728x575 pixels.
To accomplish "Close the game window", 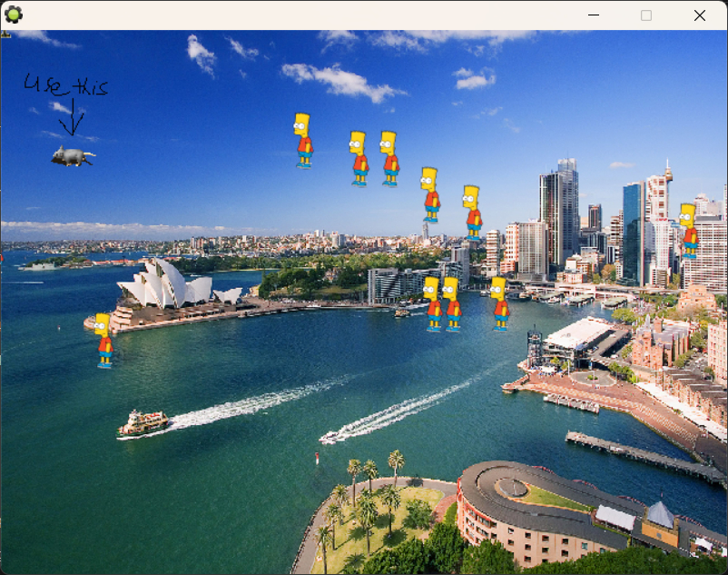I will [x=699, y=15].
